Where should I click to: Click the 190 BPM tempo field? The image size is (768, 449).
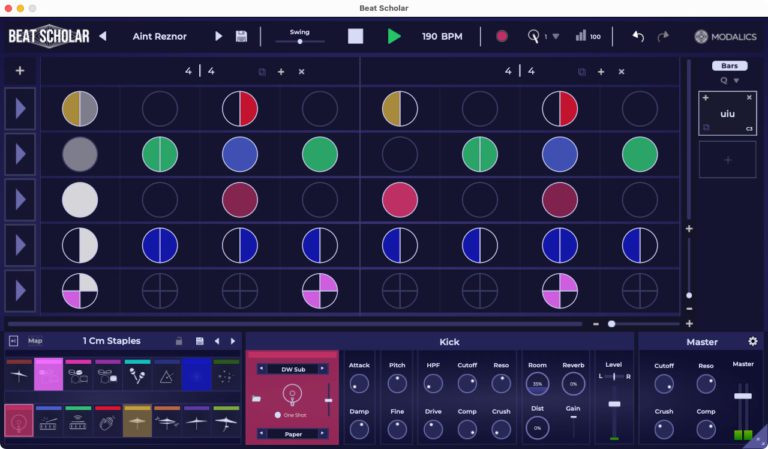pyautogui.click(x=442, y=36)
